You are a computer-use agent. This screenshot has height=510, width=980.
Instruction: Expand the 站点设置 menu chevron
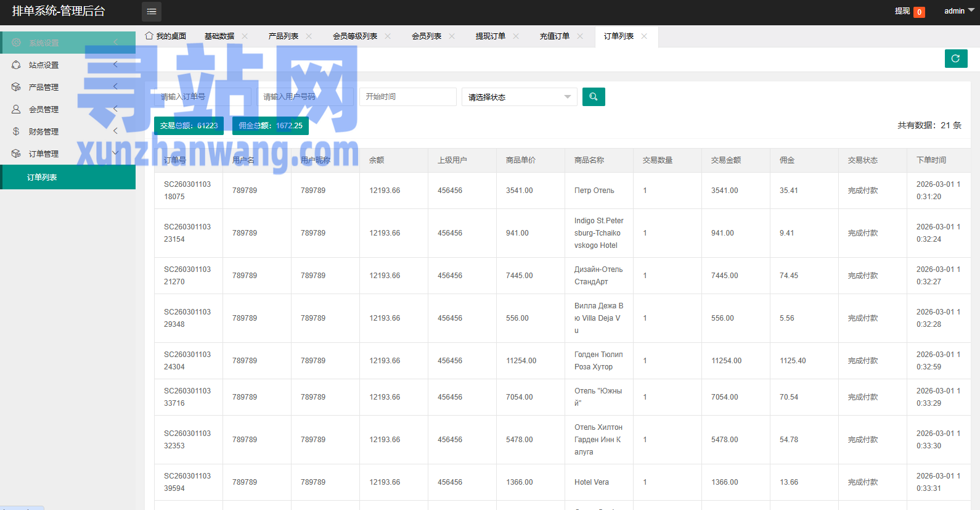click(115, 64)
